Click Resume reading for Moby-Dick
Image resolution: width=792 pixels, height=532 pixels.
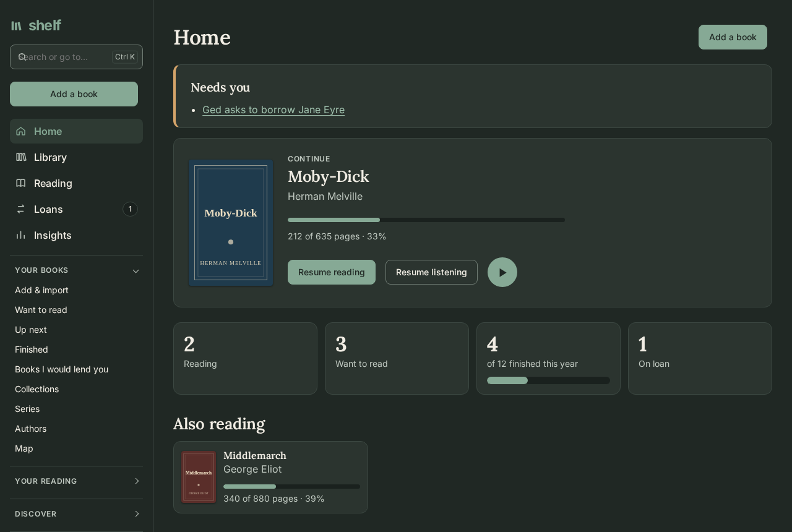coord(332,272)
